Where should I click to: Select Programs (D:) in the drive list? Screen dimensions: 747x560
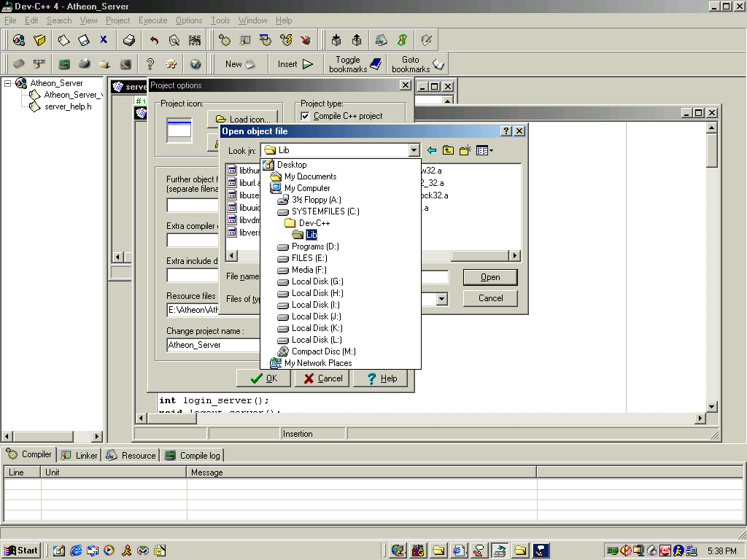315,246
